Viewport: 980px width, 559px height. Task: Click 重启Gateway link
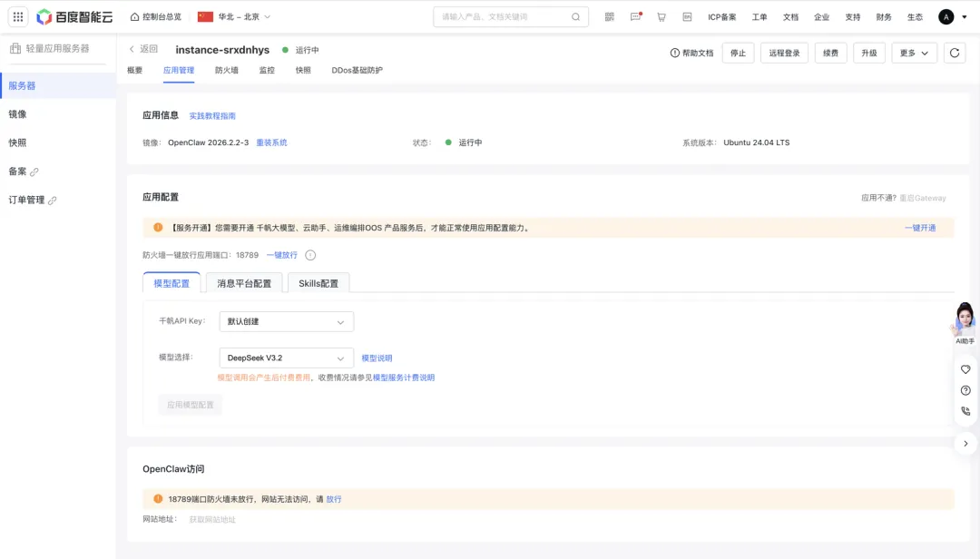click(x=923, y=198)
